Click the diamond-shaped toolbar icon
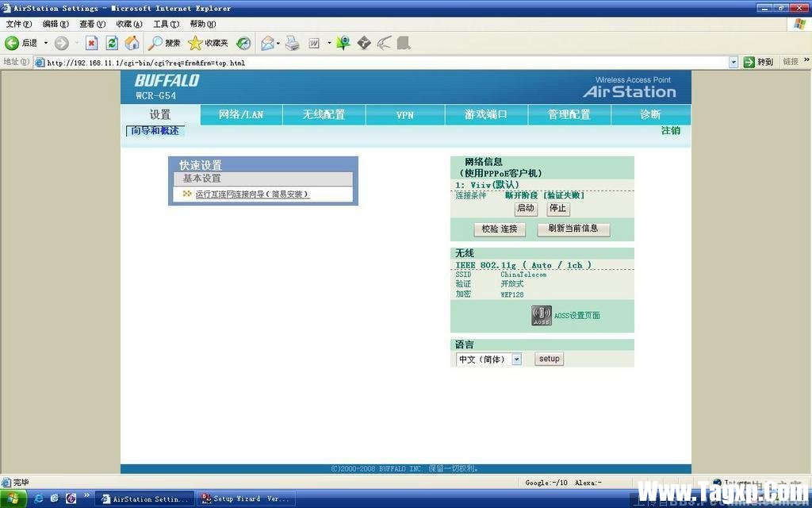This screenshot has width=812, height=508. (x=364, y=43)
